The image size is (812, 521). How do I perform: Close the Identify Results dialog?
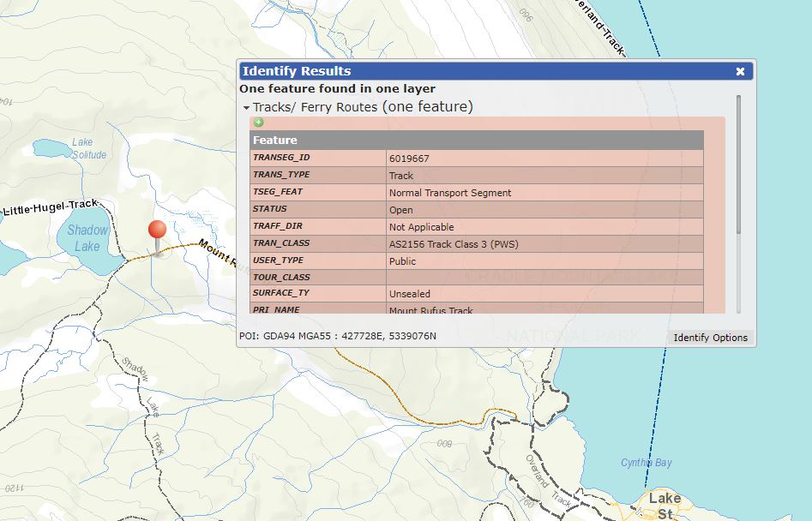point(741,71)
